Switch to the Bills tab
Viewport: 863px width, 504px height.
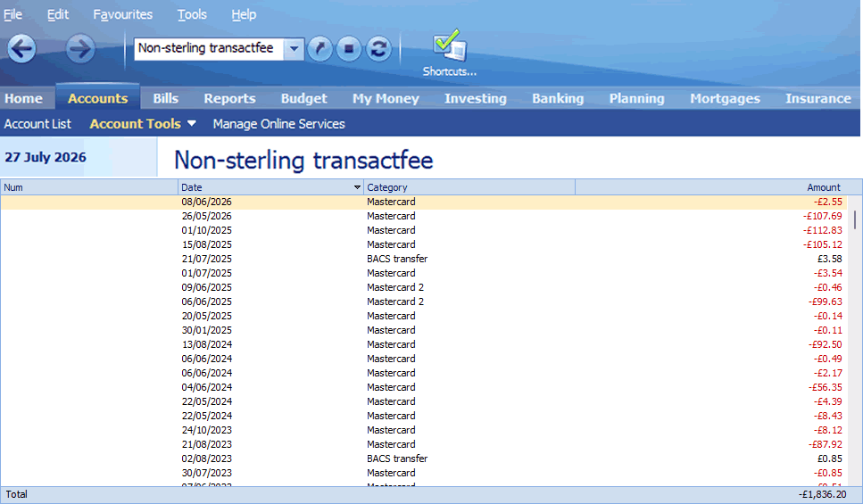click(x=166, y=98)
